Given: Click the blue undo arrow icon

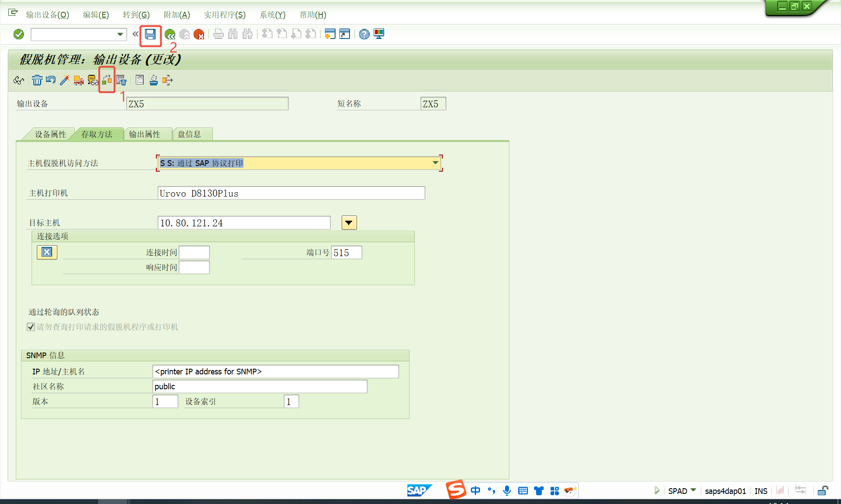Looking at the screenshot, I should tap(51, 80).
